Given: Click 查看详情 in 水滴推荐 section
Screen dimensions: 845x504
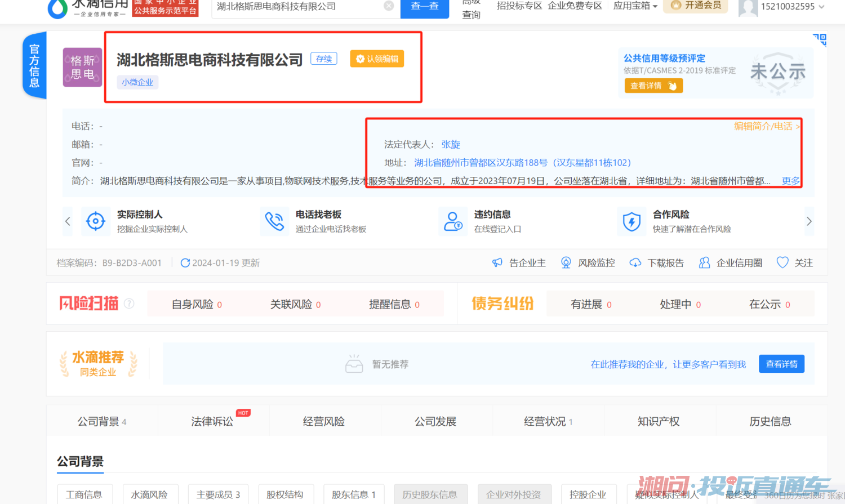Looking at the screenshot, I should tap(781, 364).
